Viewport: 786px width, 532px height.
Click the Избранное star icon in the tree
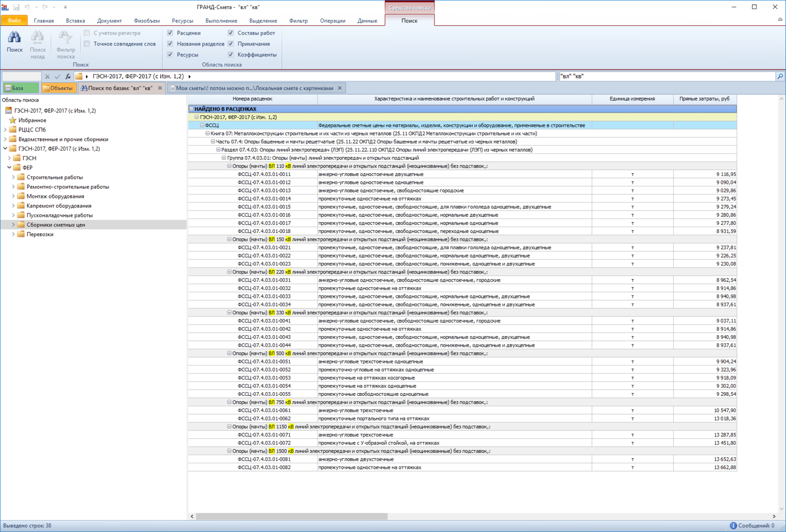(x=13, y=120)
